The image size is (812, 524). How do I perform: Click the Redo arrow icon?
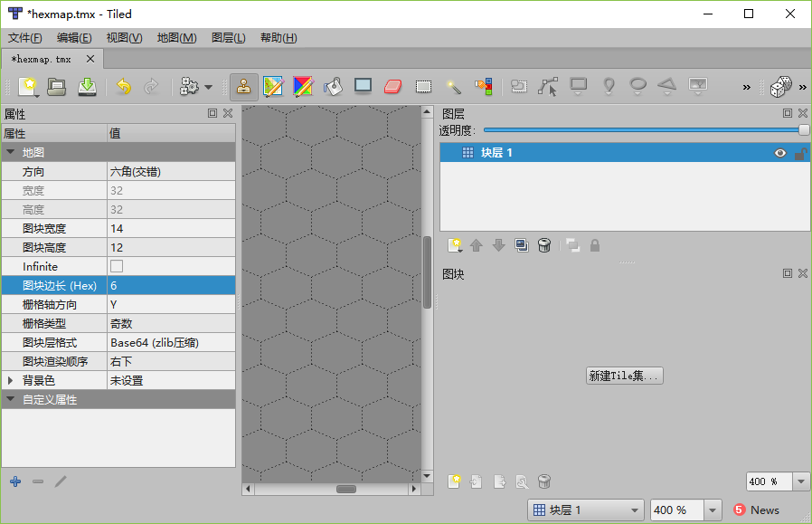coord(151,87)
